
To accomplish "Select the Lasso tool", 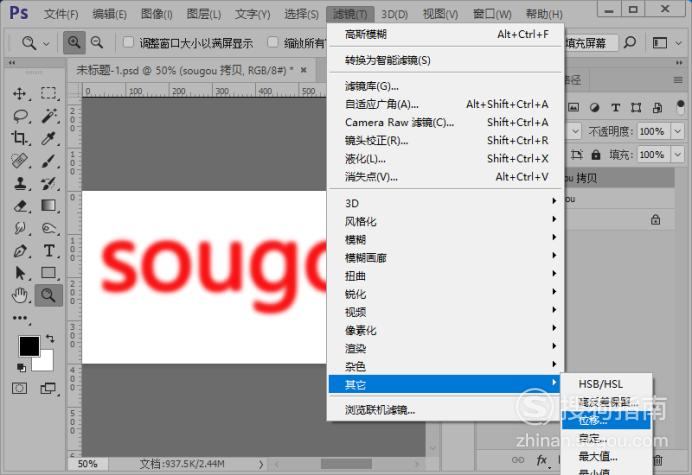I will 20,116.
